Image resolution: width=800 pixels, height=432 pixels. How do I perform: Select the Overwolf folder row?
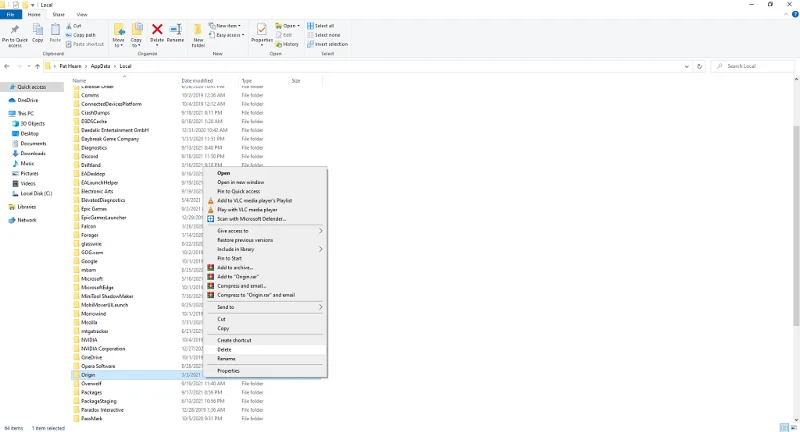click(196, 384)
